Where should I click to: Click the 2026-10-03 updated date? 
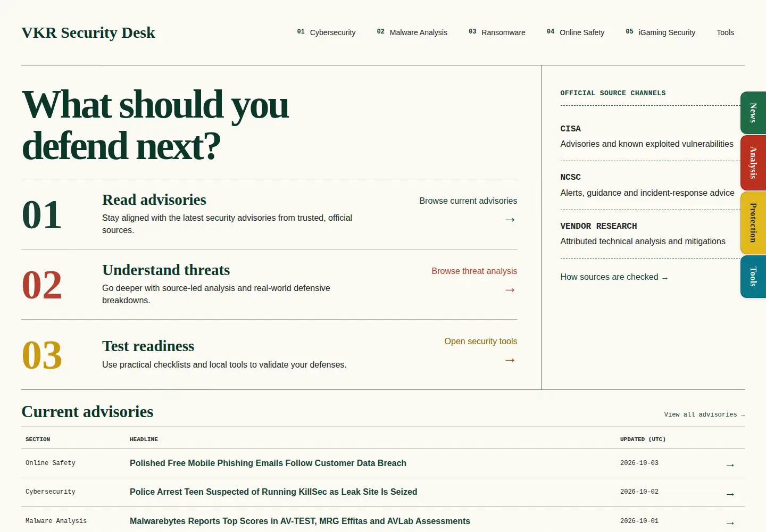[639, 463]
